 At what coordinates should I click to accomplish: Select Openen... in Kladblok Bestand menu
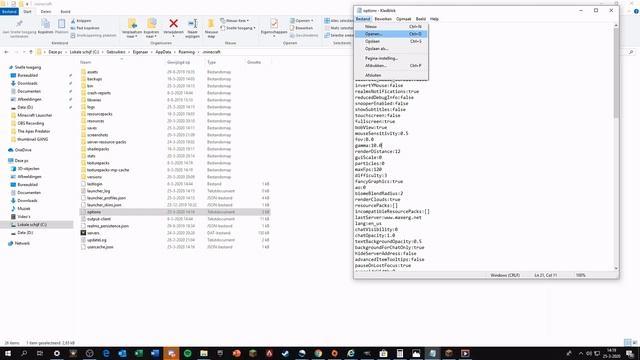point(391,34)
